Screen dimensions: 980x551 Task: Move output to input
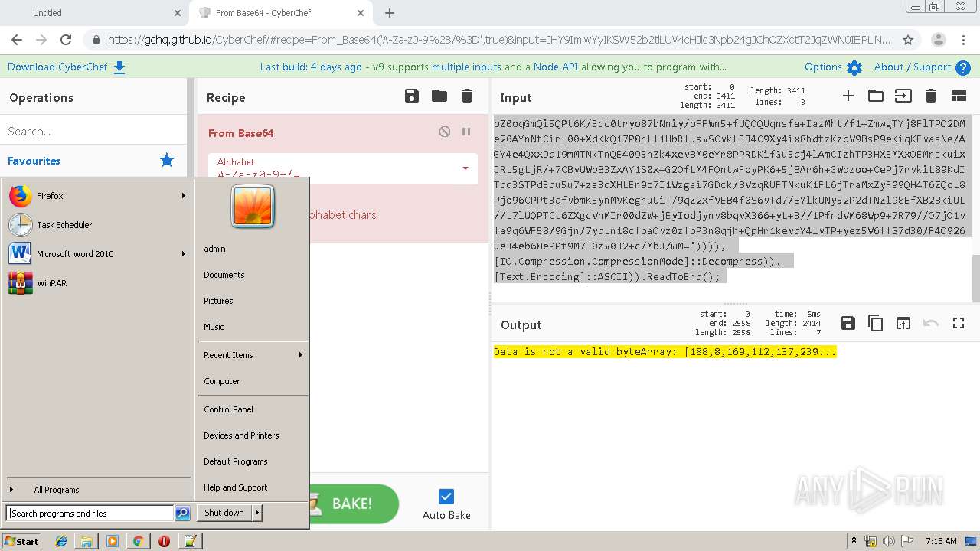tap(903, 323)
